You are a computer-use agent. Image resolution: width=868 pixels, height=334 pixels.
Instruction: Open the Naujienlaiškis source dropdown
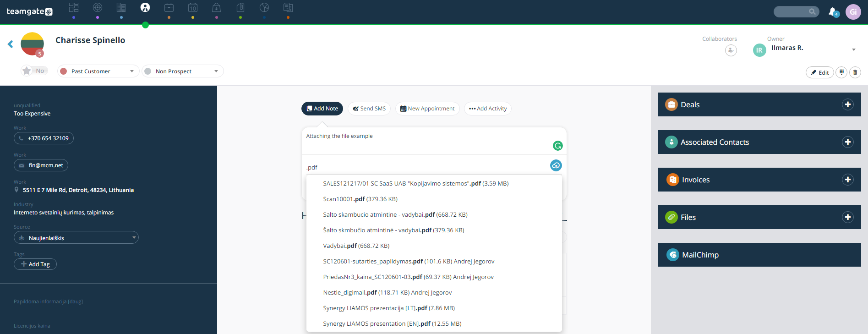pyautogui.click(x=76, y=238)
